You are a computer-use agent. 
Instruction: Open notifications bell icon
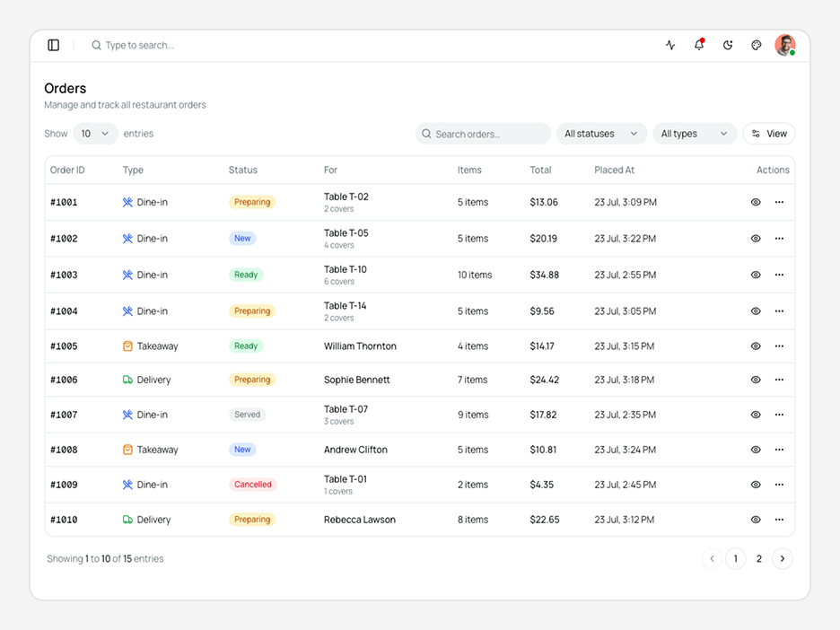(699, 45)
